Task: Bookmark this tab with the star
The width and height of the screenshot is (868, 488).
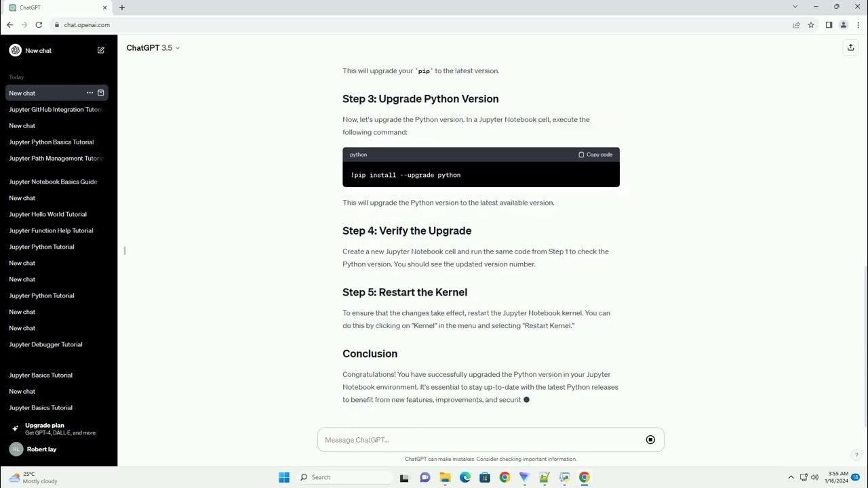Action: 811,25
